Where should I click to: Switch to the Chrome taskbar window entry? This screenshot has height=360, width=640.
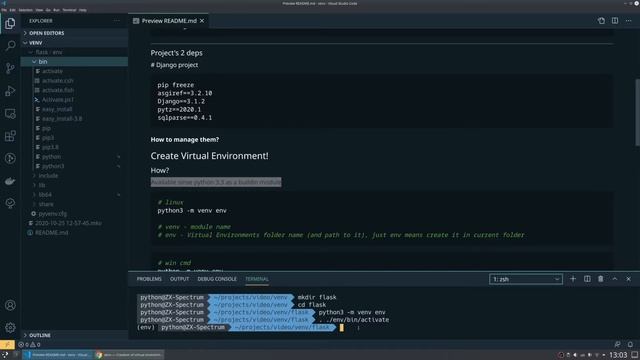click(129, 355)
